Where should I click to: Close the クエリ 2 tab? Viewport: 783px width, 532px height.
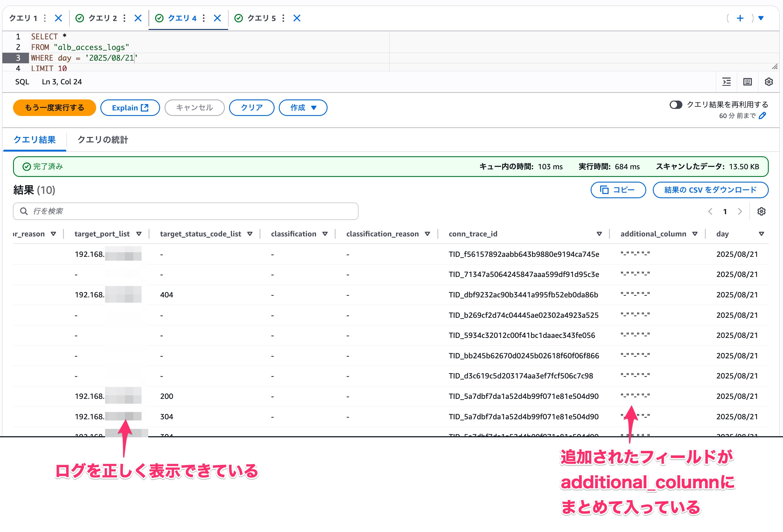click(138, 18)
